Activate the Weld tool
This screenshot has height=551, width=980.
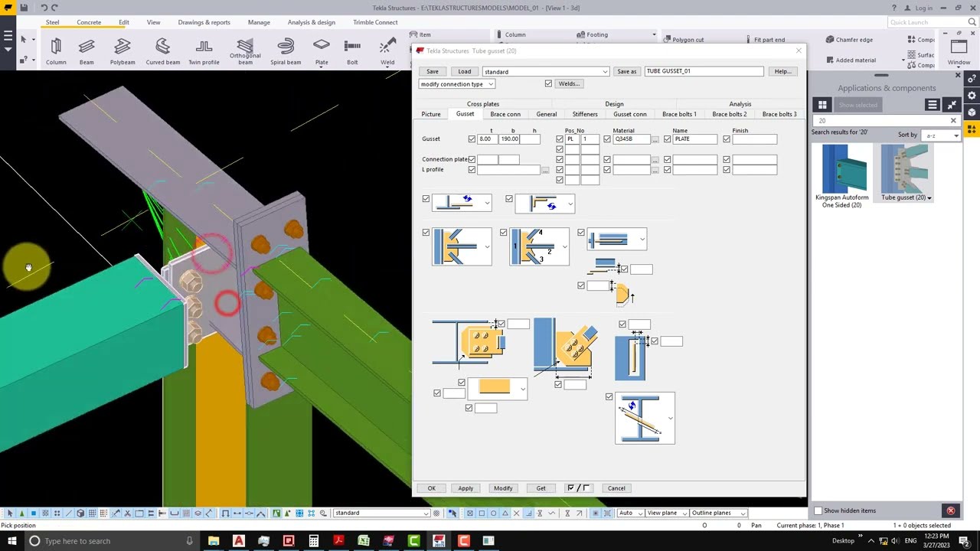387,51
